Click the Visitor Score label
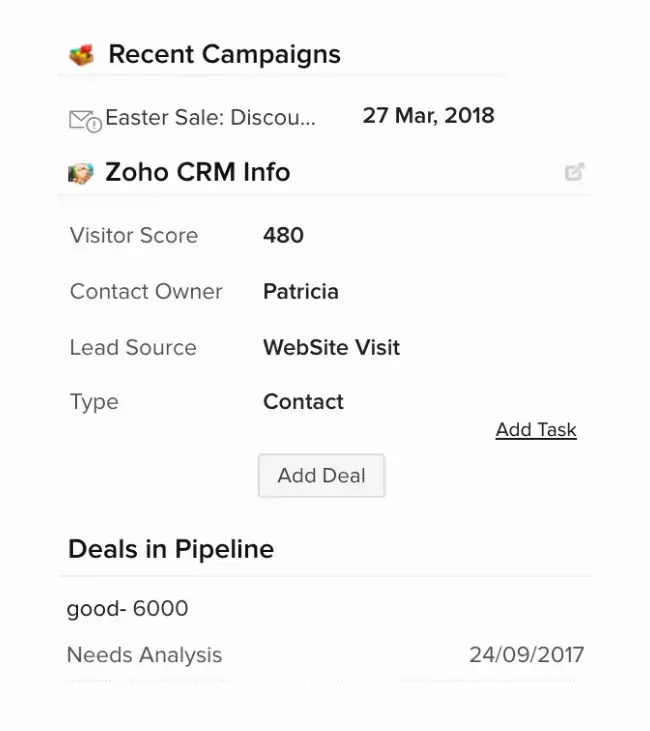Viewport: 650px width, 731px height. coord(134,236)
